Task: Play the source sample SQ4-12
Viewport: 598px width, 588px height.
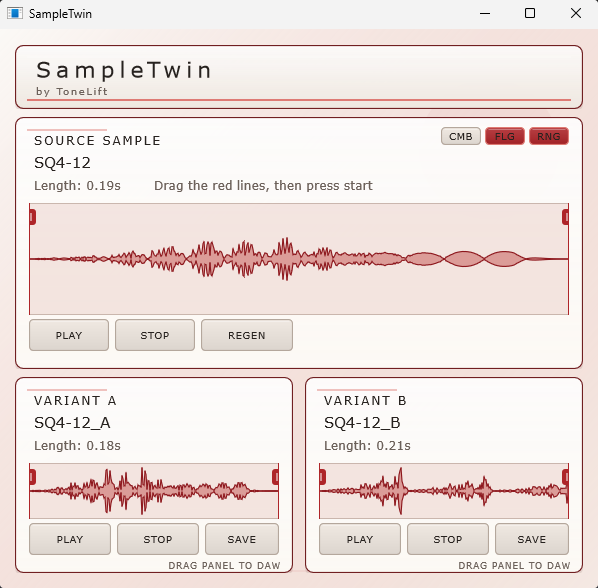Action: pos(69,335)
